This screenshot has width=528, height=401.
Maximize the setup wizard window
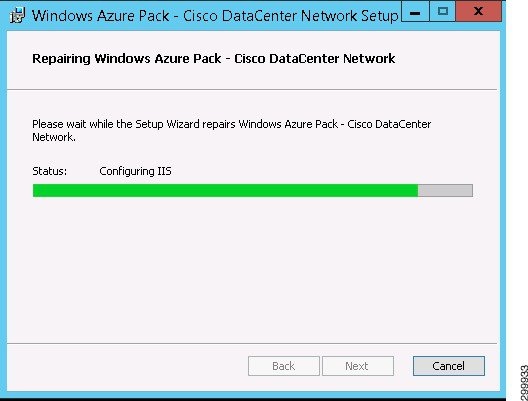pyautogui.click(x=442, y=12)
